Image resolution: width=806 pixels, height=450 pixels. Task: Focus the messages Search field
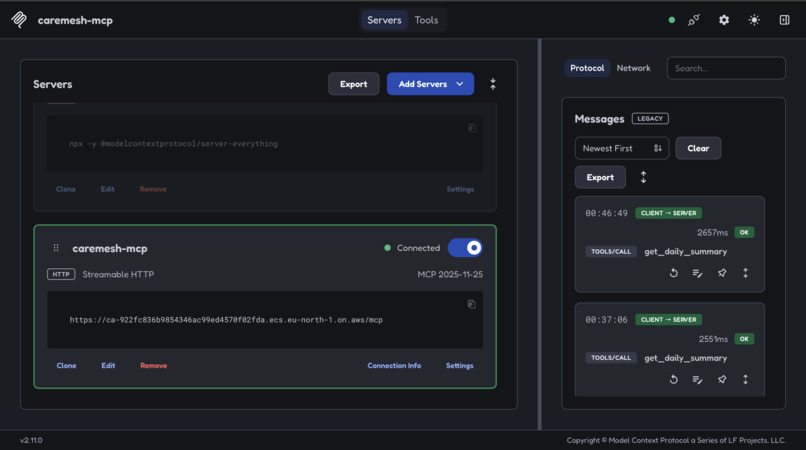point(726,68)
